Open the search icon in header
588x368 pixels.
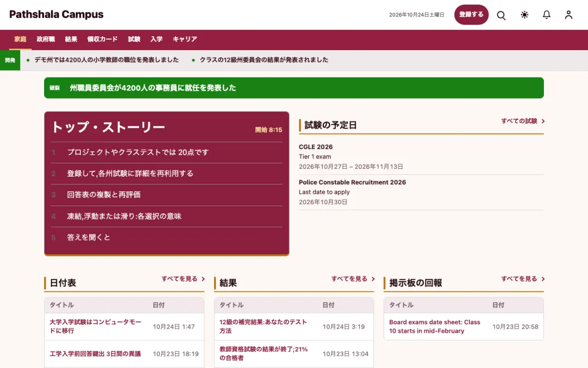pyautogui.click(x=501, y=15)
